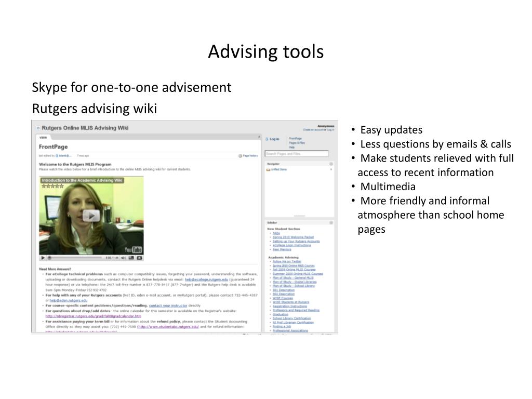Open Follow Me on Twitter link
The width and height of the screenshot is (532, 399).
pyautogui.click(x=287, y=261)
